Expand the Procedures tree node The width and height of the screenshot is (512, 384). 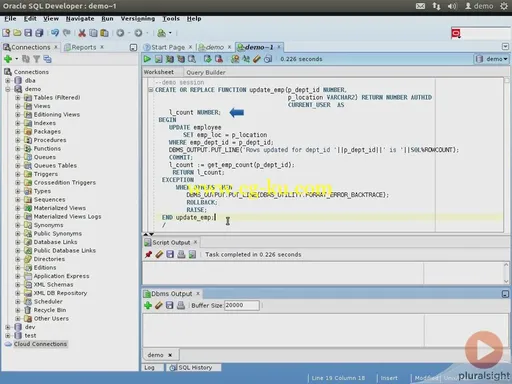[x=18, y=140]
